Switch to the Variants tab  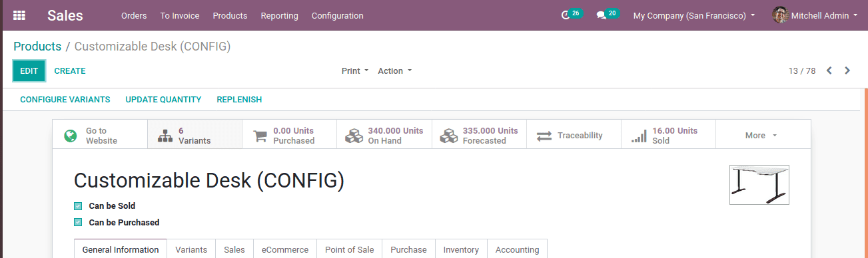191,249
